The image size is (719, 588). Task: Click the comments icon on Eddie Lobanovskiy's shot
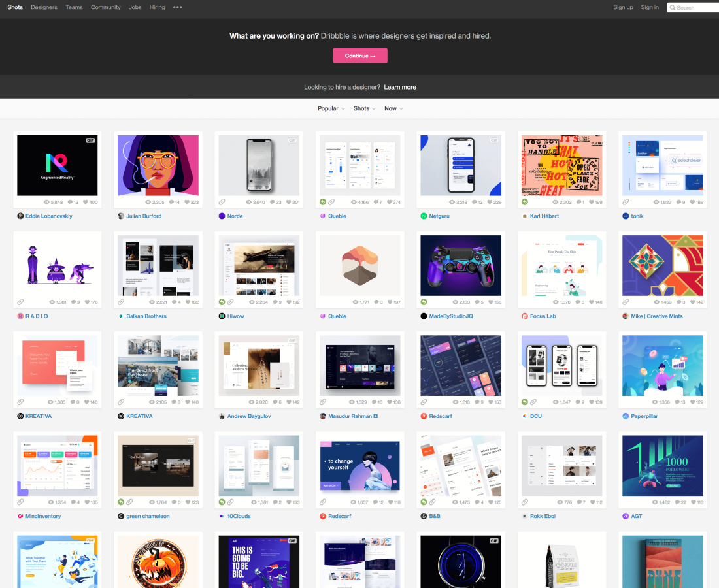70,202
